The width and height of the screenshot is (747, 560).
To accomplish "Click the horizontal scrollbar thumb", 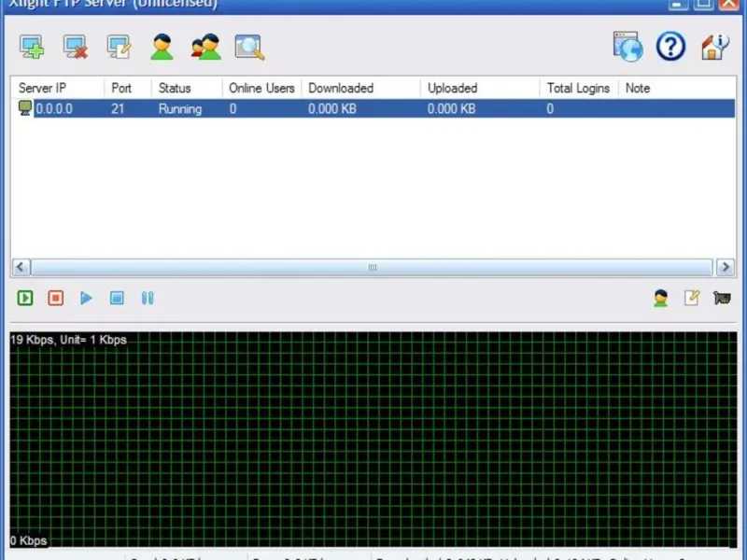I will [372, 267].
